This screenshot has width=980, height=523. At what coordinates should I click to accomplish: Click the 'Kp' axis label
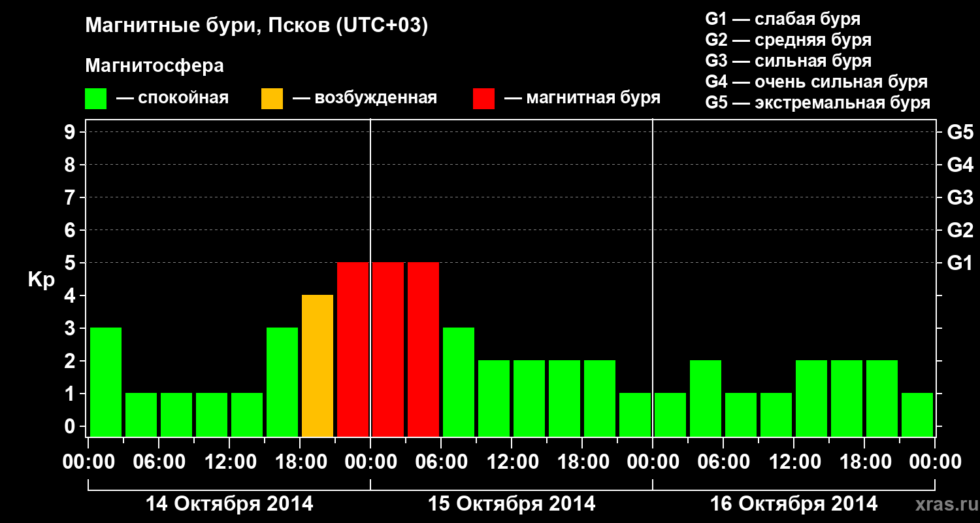(41, 280)
